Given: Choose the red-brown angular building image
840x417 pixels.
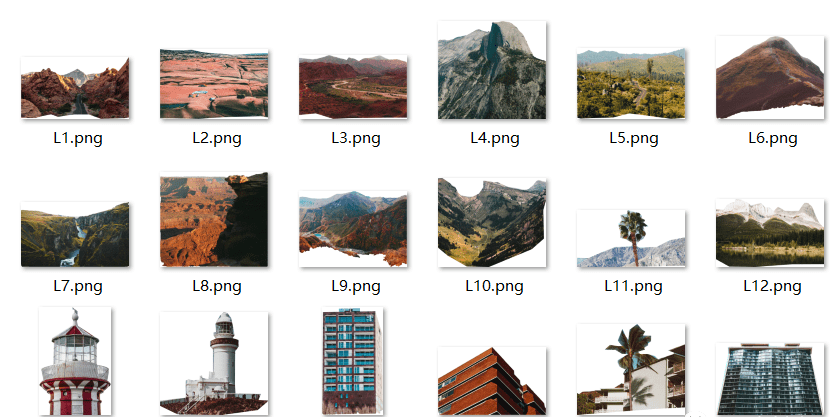Looking at the screenshot, I should pyautogui.click(x=492, y=381).
